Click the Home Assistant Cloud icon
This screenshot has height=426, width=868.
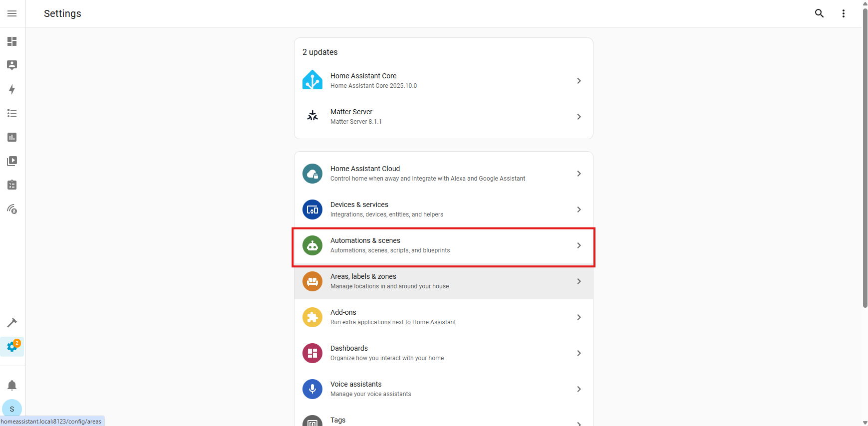tap(312, 174)
